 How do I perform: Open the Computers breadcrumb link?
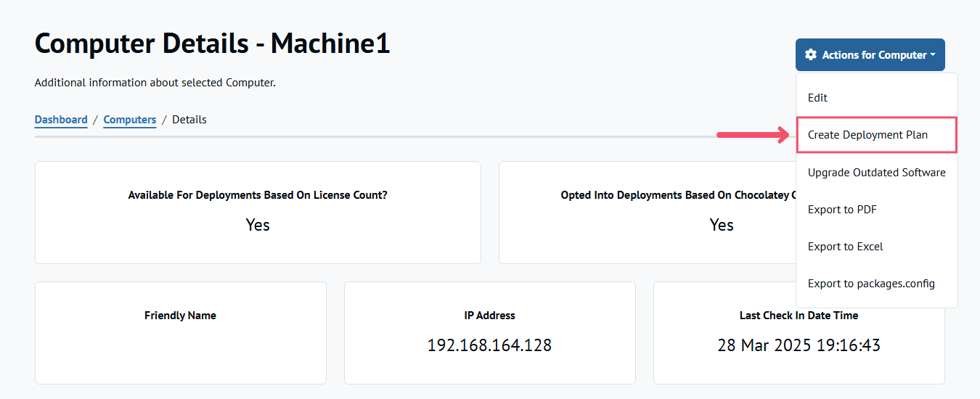[x=130, y=120]
